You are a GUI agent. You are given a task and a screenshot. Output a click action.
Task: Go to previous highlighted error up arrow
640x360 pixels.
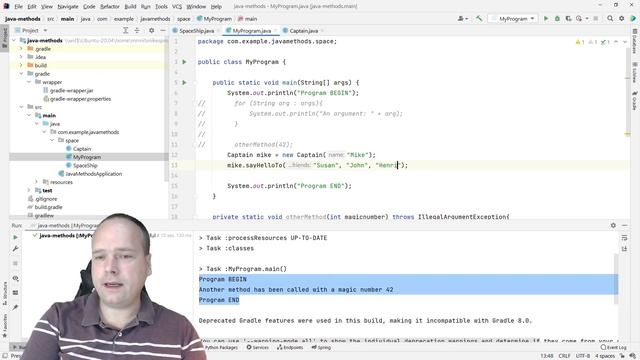tap(616, 42)
